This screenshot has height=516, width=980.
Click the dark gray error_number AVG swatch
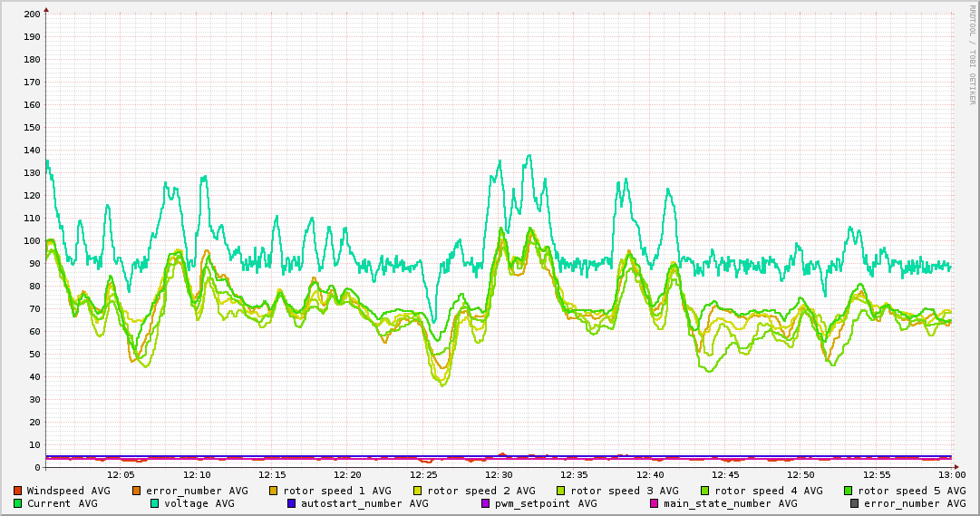coord(854,503)
